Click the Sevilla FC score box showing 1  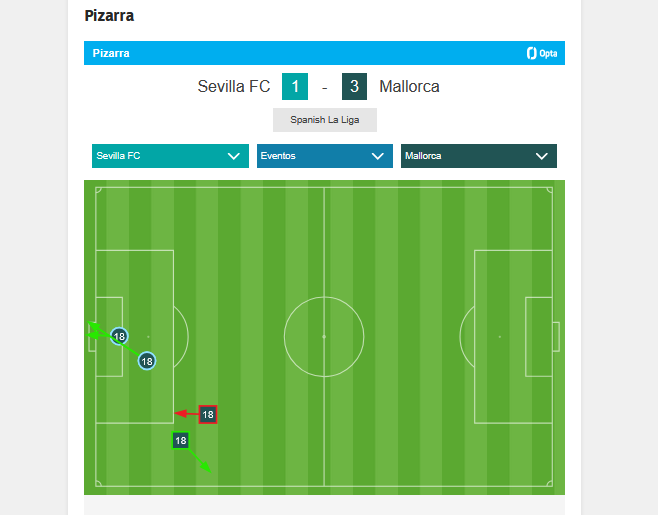point(295,87)
